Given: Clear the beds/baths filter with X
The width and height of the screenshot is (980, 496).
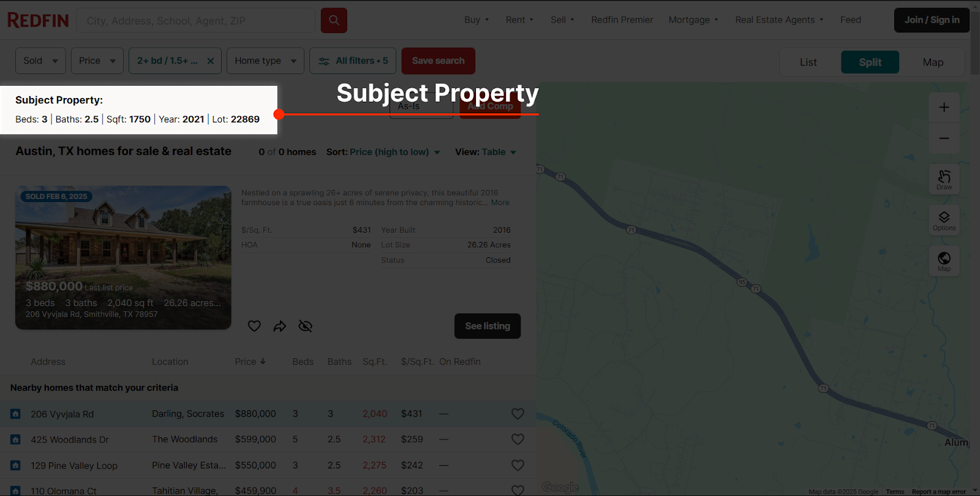Looking at the screenshot, I should click(x=210, y=61).
